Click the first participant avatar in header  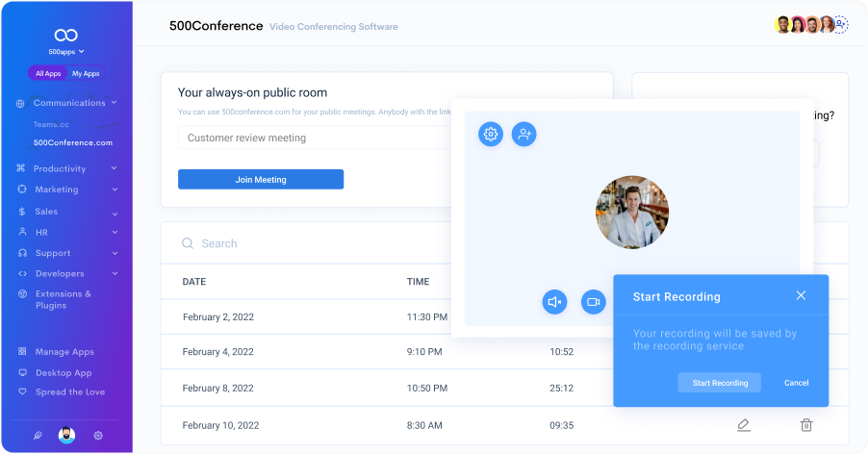tap(782, 24)
